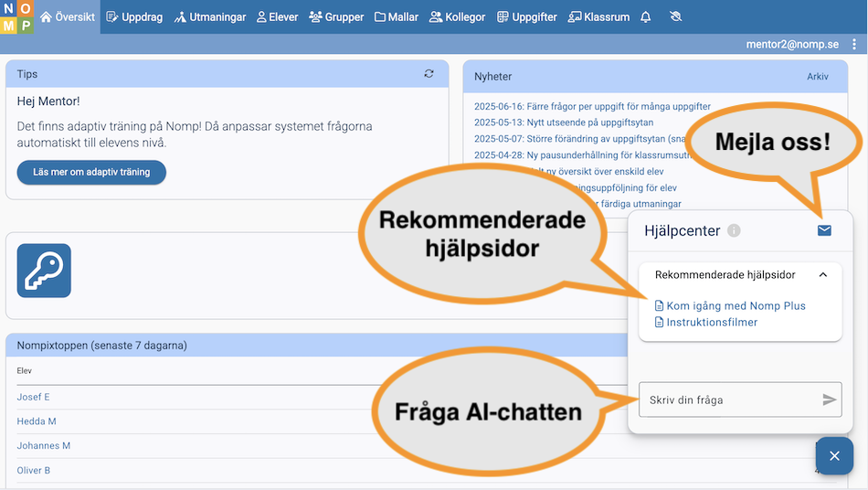Open the 2025-04-28 Ny pausunderhållning news item
The width and height of the screenshot is (868, 490).
pyautogui.click(x=582, y=155)
